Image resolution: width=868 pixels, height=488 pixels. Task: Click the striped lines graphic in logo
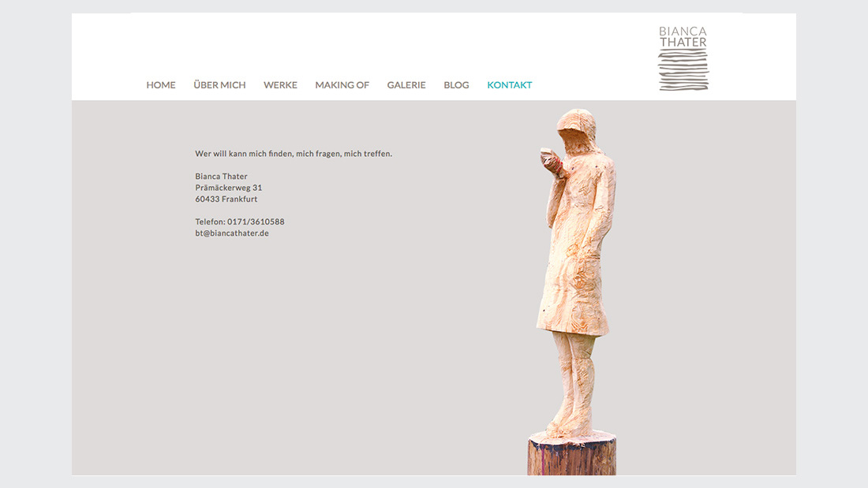683,69
